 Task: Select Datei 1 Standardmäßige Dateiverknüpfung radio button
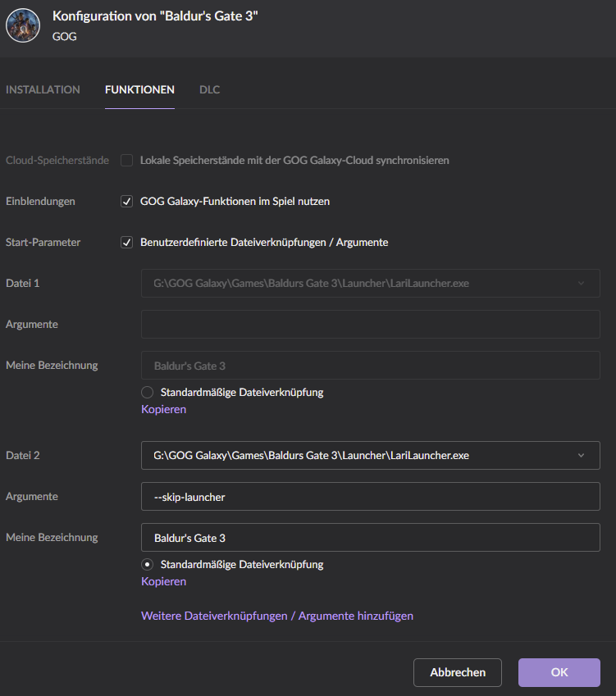148,392
